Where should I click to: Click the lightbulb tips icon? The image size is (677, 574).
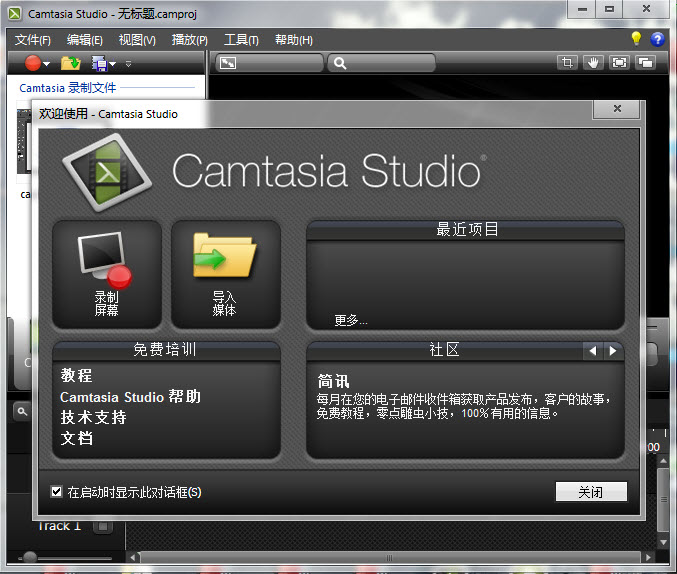[636, 39]
